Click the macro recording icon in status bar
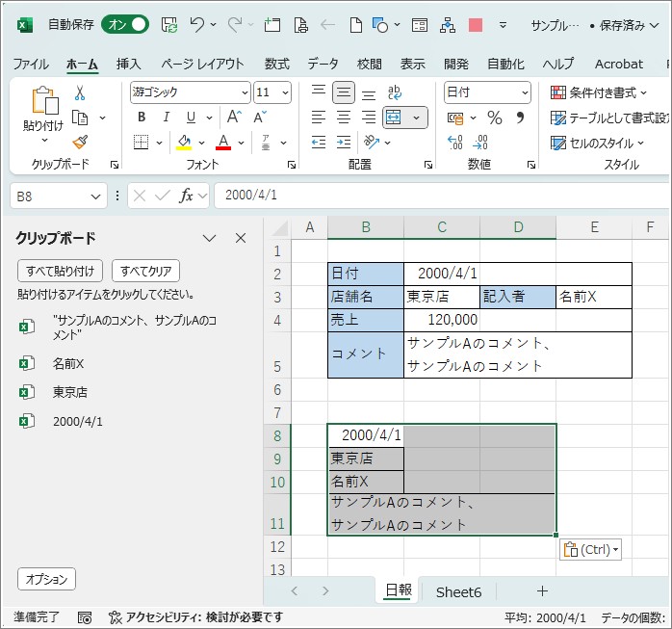672x629 pixels. (85, 617)
